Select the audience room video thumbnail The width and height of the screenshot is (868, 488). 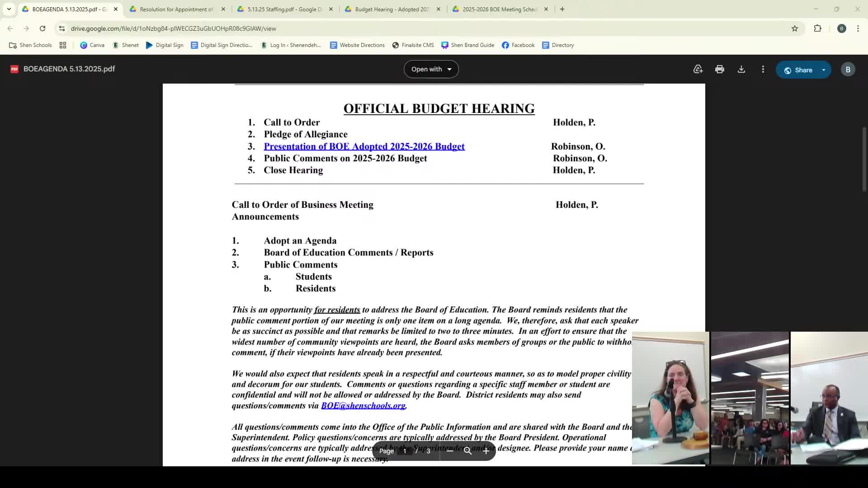pos(750,398)
